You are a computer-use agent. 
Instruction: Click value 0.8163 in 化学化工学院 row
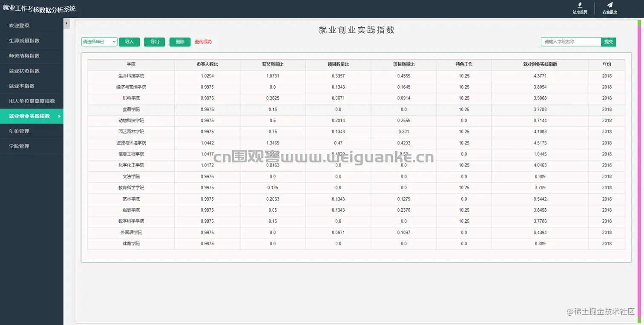(x=273, y=165)
